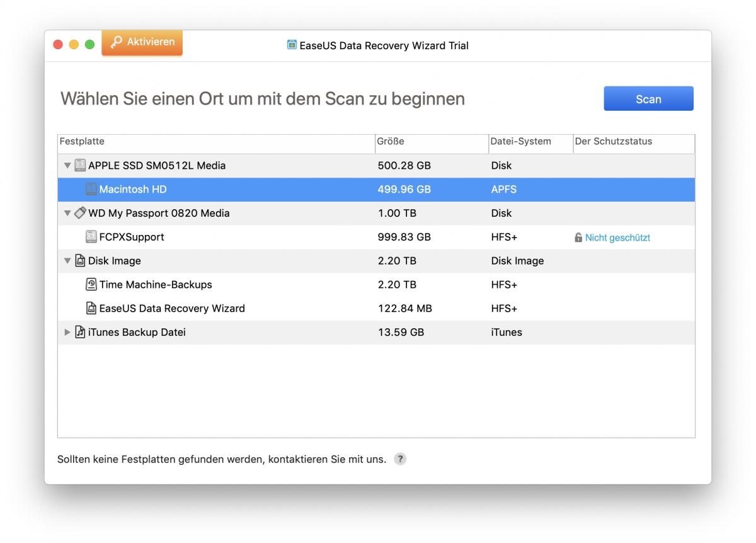Click the 999.83 GB size value
This screenshot has width=756, height=543.
pos(404,237)
